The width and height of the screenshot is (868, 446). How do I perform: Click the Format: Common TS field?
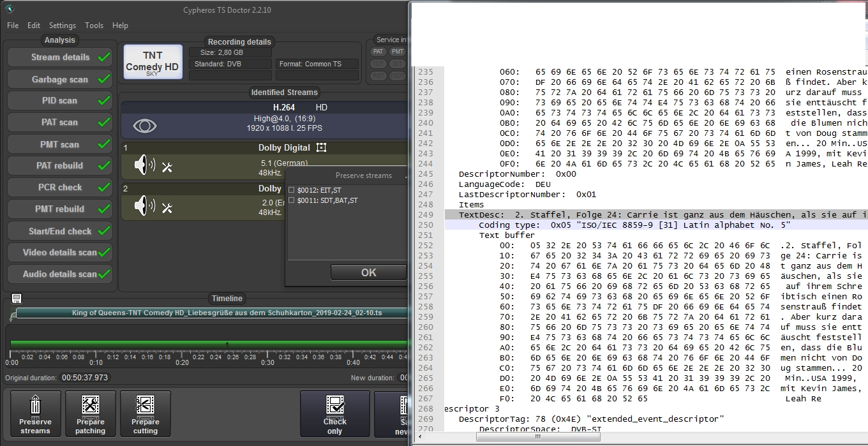click(317, 64)
